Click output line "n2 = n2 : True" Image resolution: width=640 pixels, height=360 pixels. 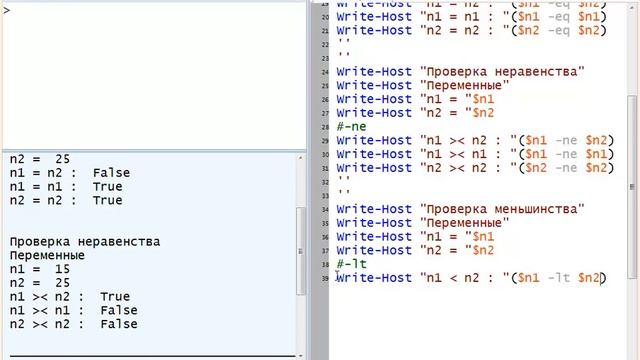pos(66,200)
